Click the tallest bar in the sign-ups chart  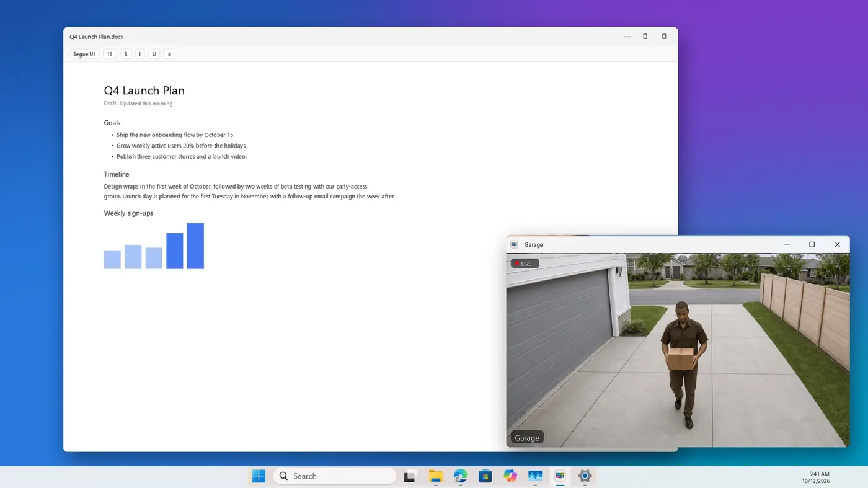pos(195,246)
